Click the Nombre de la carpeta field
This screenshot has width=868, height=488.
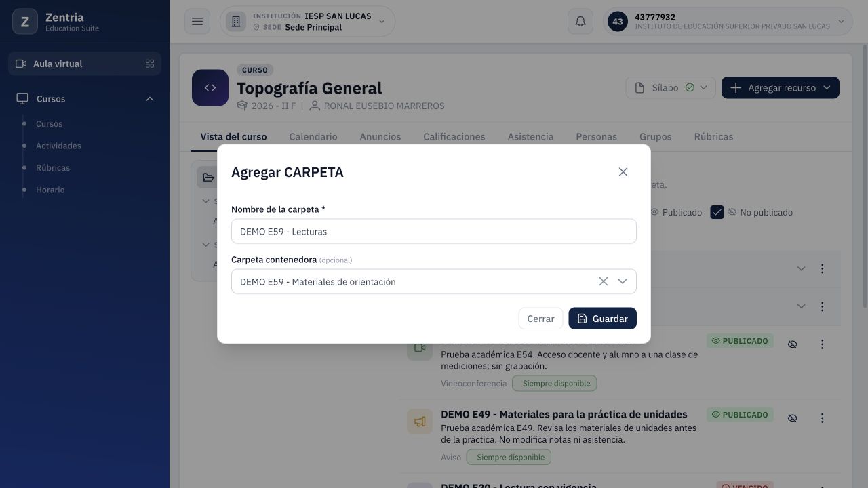[434, 231]
